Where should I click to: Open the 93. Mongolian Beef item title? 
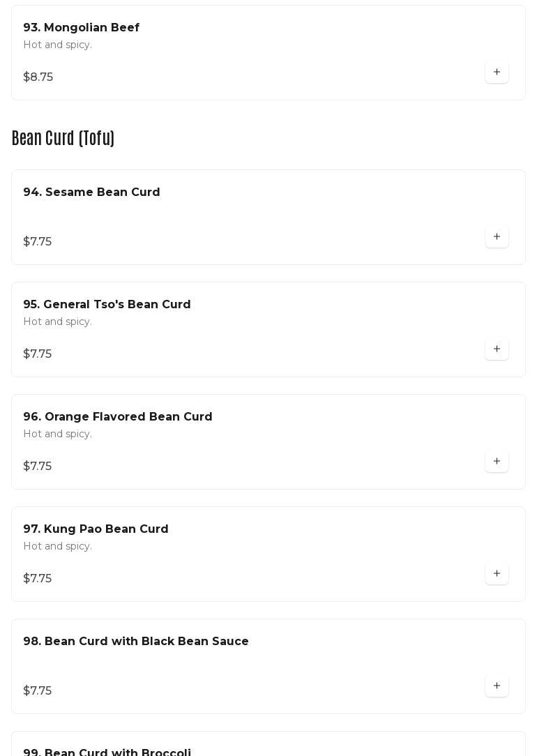pos(81,28)
